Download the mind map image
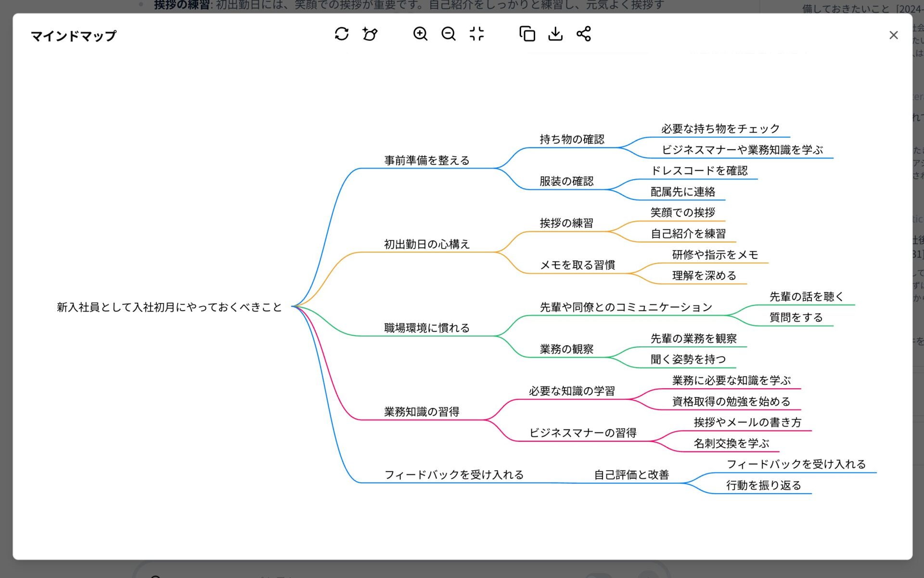The image size is (924, 578). [x=555, y=34]
